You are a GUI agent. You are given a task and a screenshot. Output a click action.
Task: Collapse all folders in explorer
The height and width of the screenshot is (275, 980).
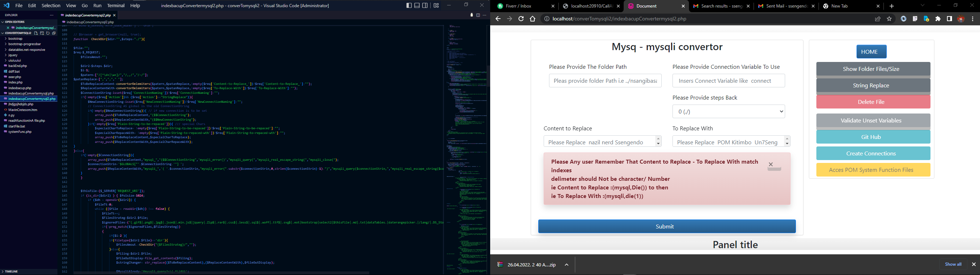(x=54, y=33)
